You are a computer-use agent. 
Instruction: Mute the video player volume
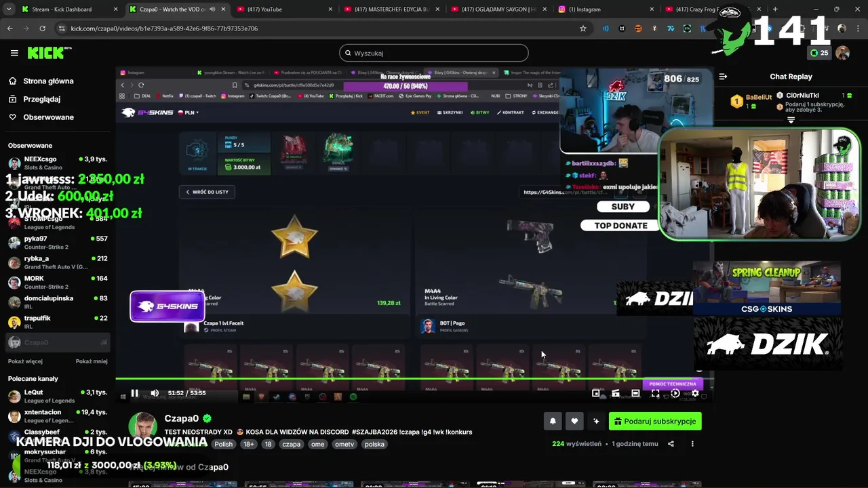[x=155, y=393]
